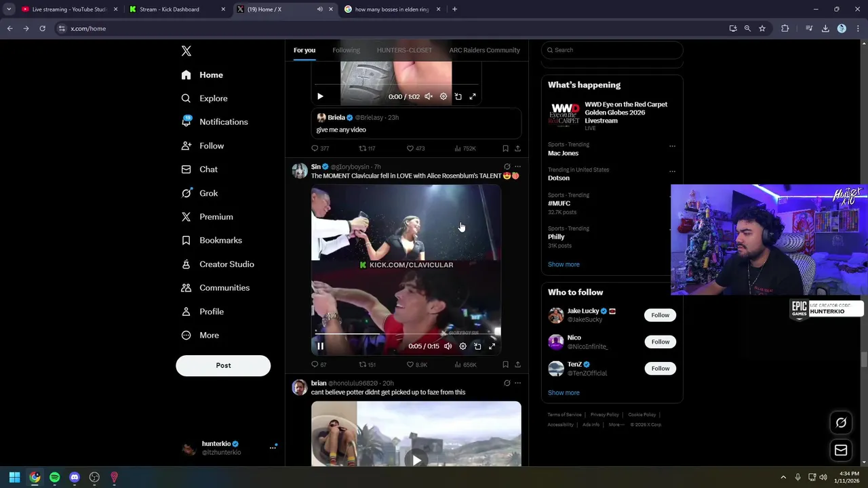868x488 pixels.
Task: Bookmark the post quoting Briela
Action: point(505,148)
